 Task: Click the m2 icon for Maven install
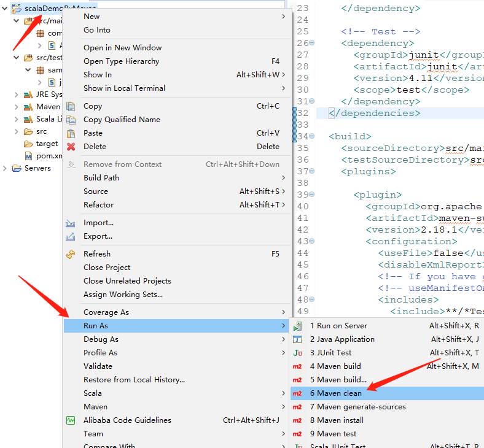(298, 420)
